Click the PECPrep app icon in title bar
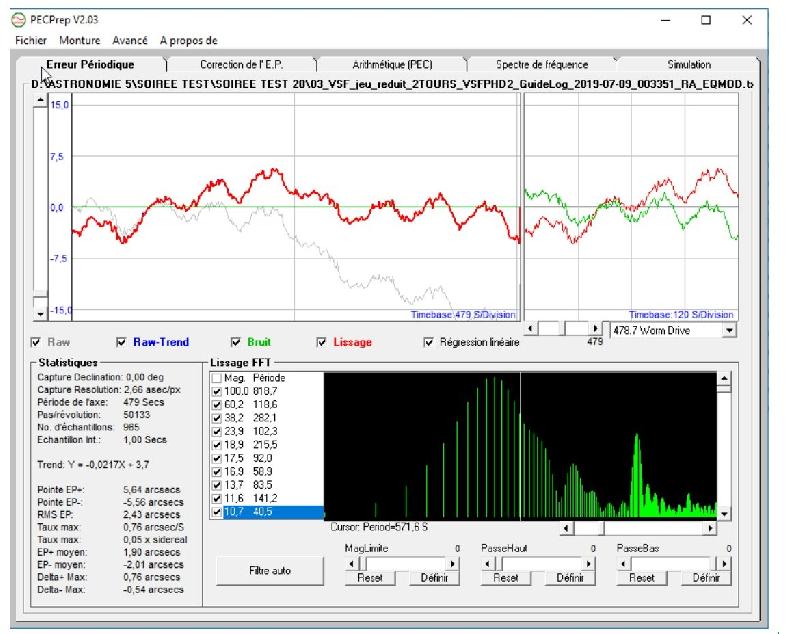 [x=18, y=20]
